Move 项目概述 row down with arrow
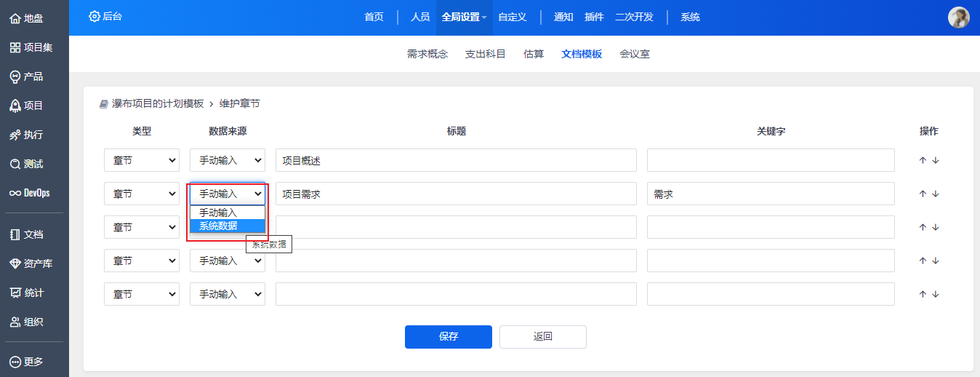 (936, 160)
